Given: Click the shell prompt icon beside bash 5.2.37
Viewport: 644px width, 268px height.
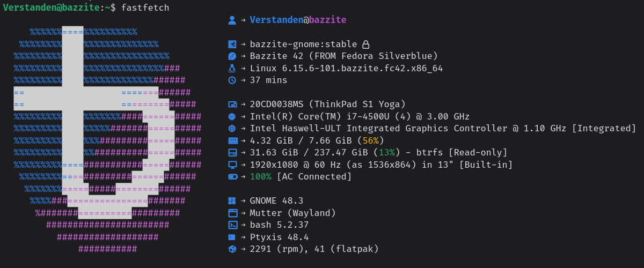Looking at the screenshot, I should tap(232, 225).
